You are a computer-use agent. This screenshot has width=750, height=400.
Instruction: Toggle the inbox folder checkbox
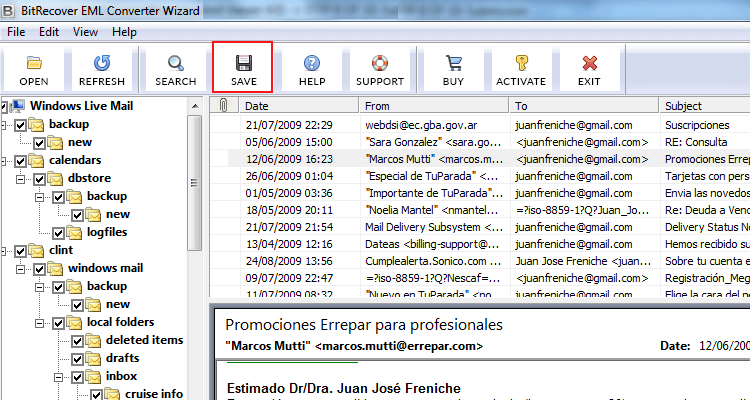pyautogui.click(x=77, y=378)
